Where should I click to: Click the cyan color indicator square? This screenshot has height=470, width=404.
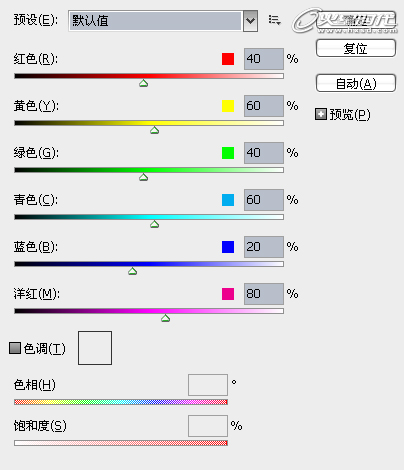point(228,200)
